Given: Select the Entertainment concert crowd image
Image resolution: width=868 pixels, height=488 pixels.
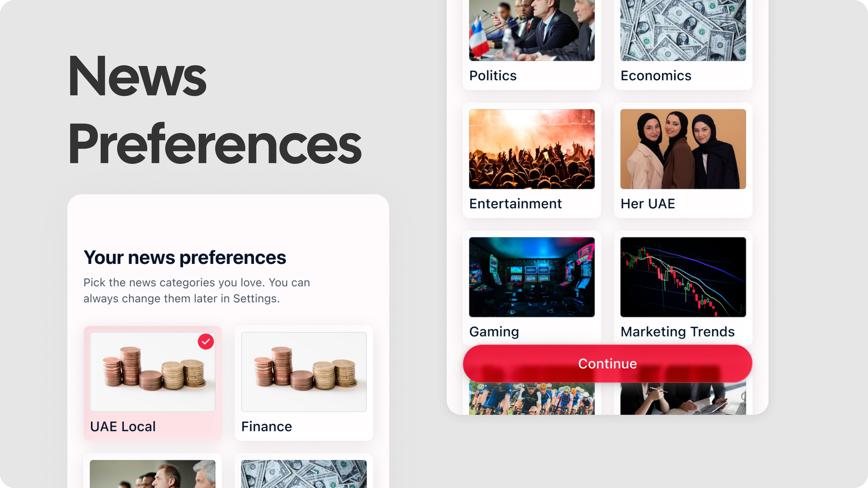Looking at the screenshot, I should (x=532, y=149).
